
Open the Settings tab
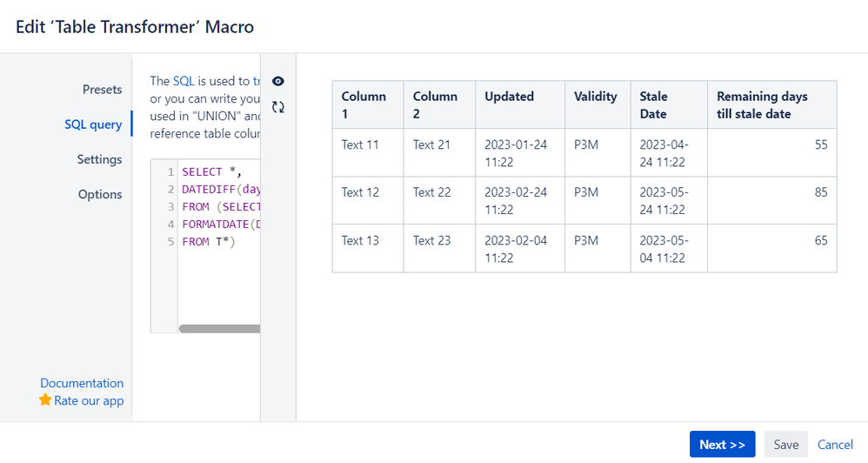(x=99, y=159)
